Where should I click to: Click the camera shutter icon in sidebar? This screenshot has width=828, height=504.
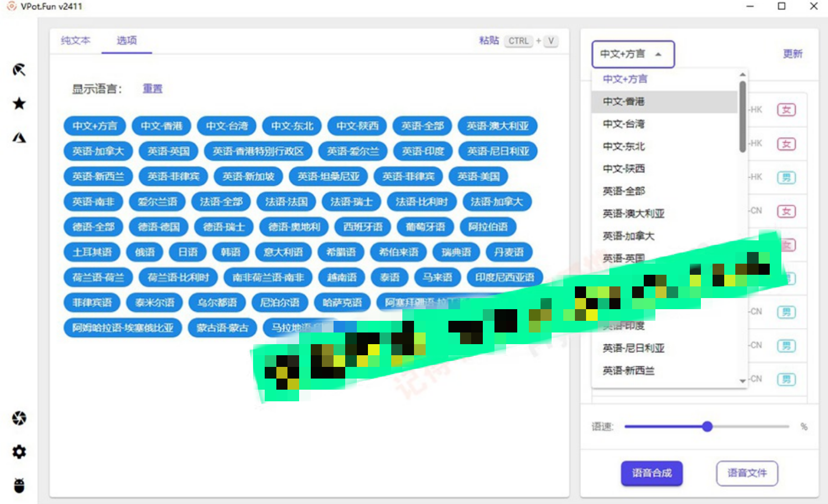[19, 418]
